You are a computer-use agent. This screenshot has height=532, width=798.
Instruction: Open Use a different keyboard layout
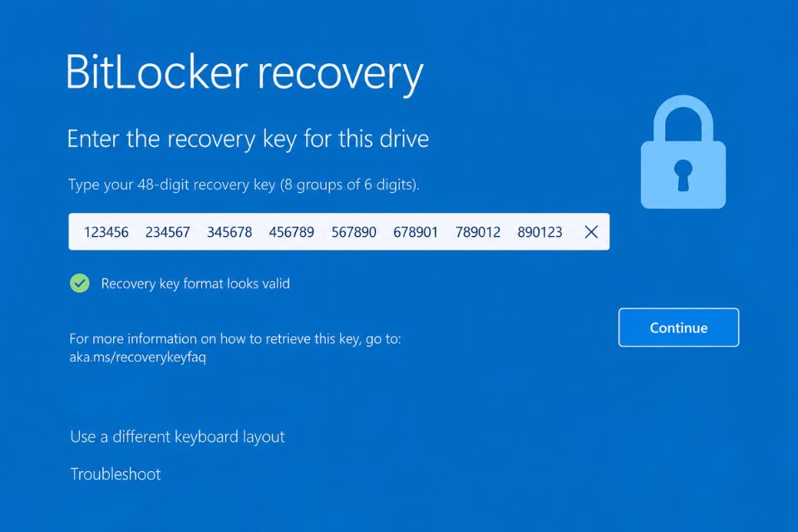[x=177, y=436]
